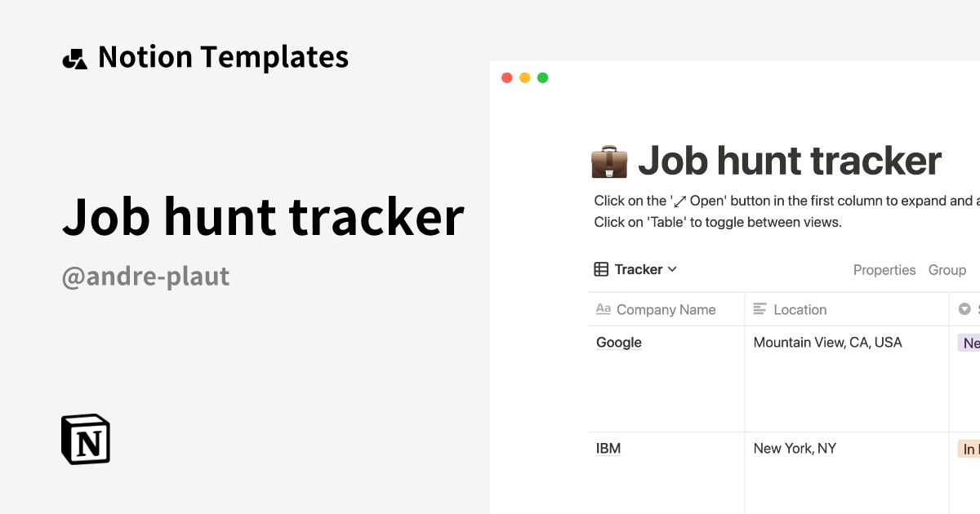Click the text property icon on the Location header
The height and width of the screenshot is (514, 980).
761,309
